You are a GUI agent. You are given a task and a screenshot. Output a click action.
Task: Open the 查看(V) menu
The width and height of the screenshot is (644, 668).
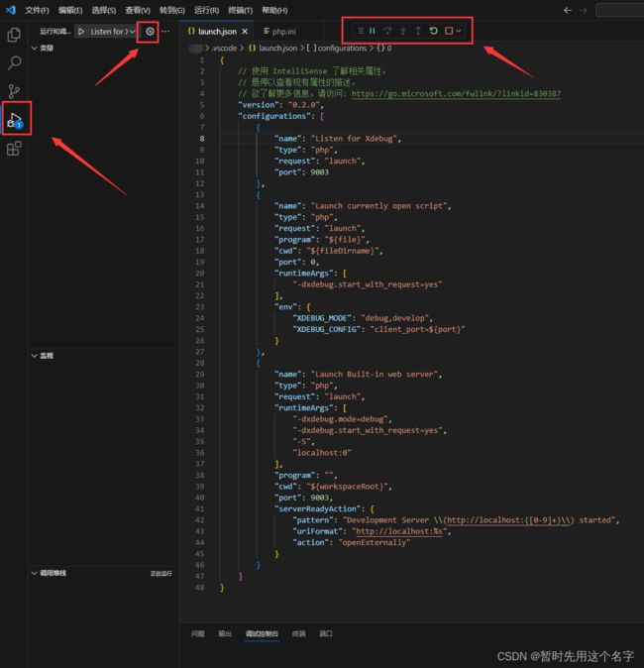coord(137,10)
